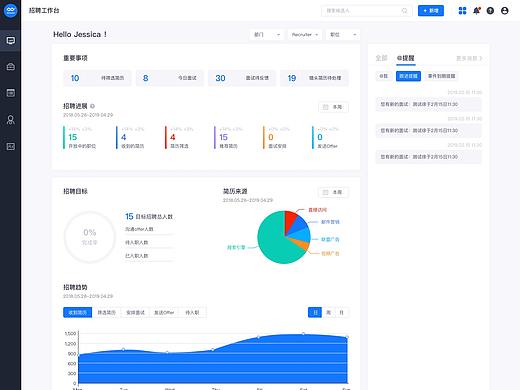Open the person candidates icon in sidebar
The image size is (520, 390).
click(10, 120)
